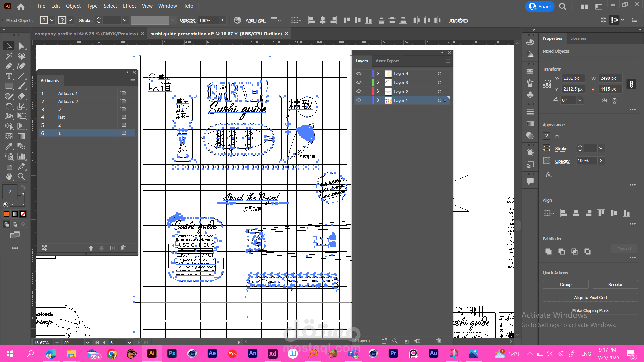Open the Object menu
Image resolution: width=644 pixels, height=362 pixels.
(73, 6)
